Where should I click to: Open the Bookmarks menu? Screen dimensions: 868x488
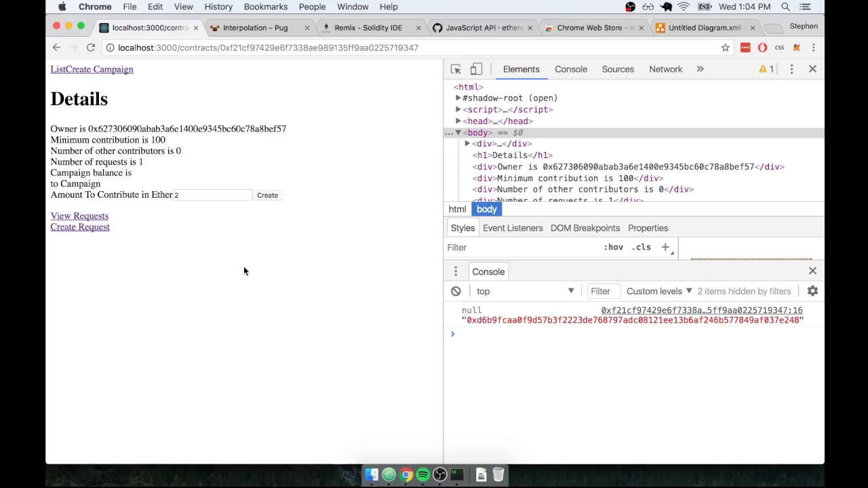point(266,7)
